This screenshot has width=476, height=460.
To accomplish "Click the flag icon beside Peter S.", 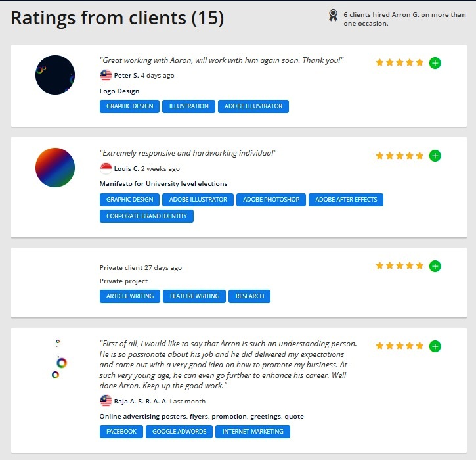I will pyautogui.click(x=106, y=76).
